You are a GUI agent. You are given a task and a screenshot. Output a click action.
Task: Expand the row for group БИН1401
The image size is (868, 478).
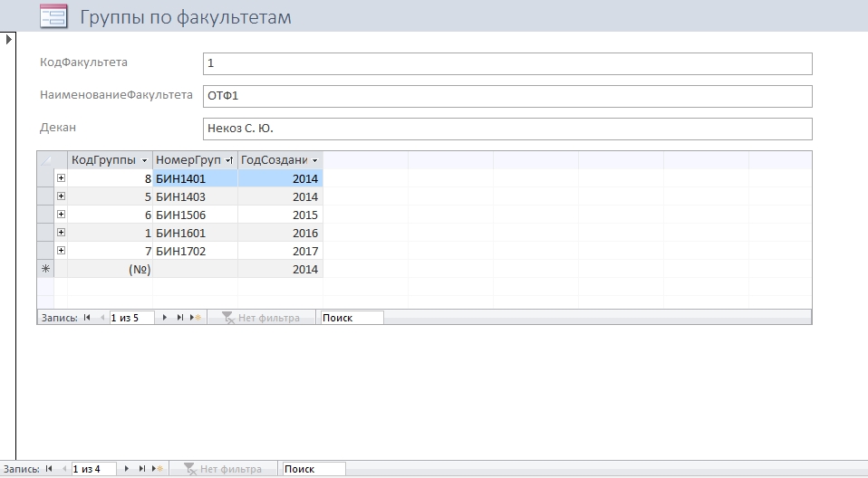(x=61, y=178)
